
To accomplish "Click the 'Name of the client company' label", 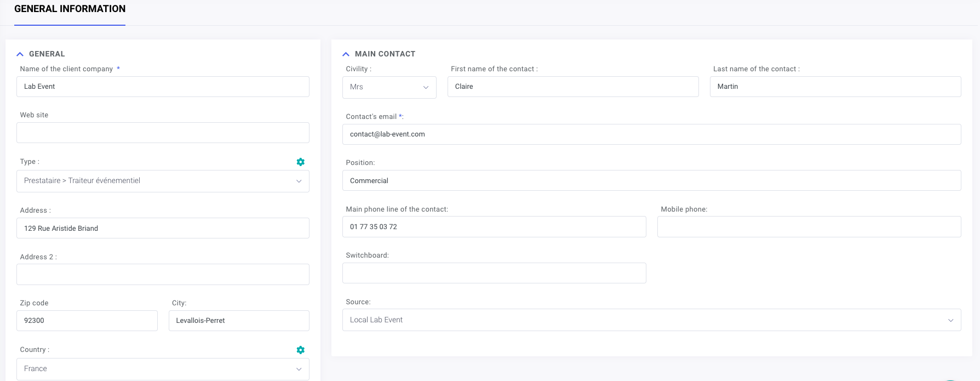I will (x=66, y=69).
